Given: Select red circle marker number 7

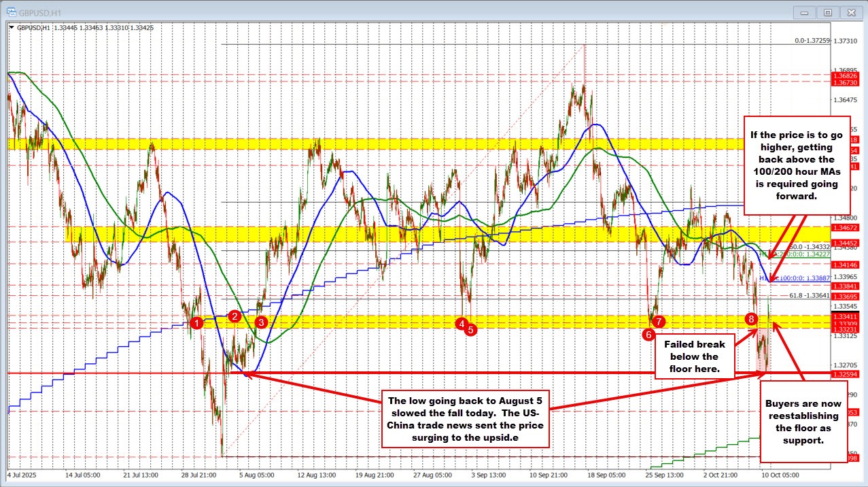Looking at the screenshot, I should point(659,321).
